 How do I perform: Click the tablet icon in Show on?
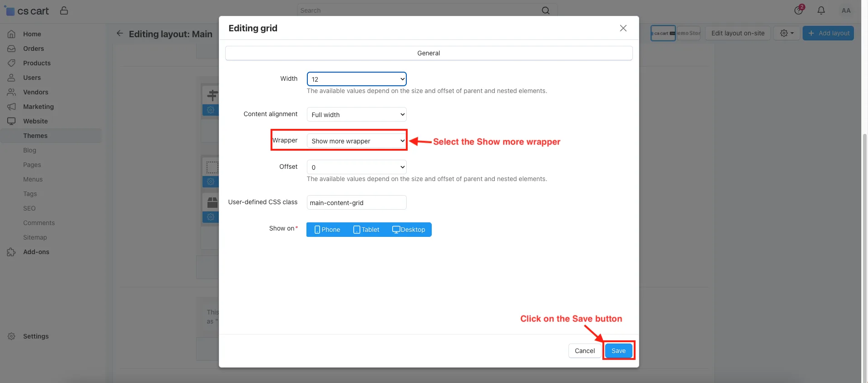(x=357, y=230)
